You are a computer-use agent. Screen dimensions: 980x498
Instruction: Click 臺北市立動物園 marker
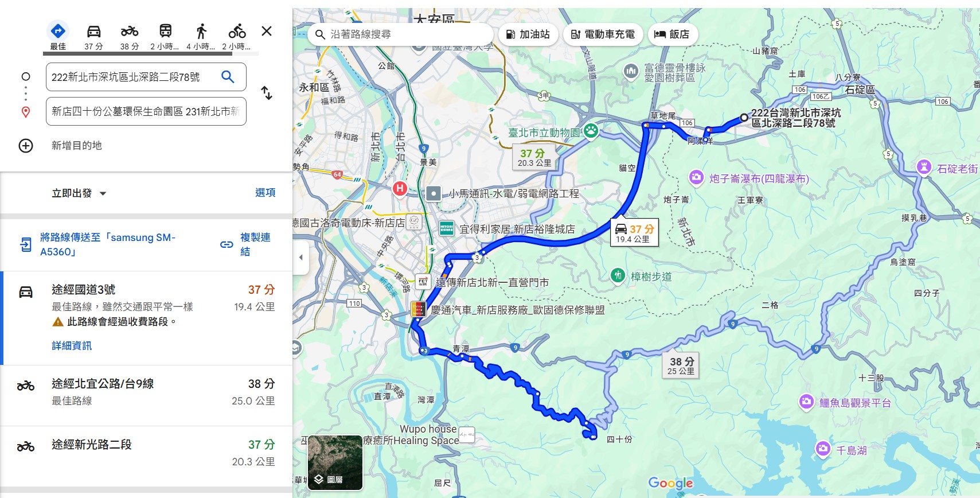coord(591,131)
